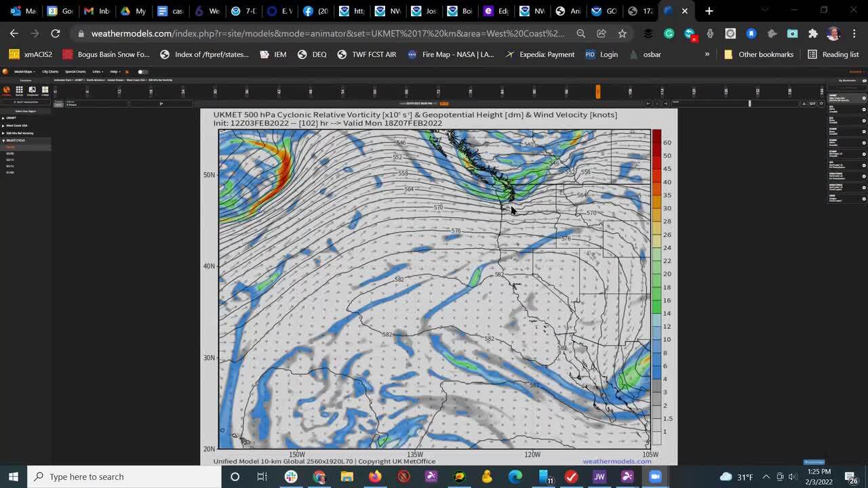Collapse the SELECT CYCLE section
This screenshot has width=868, height=488.
tap(15, 140)
